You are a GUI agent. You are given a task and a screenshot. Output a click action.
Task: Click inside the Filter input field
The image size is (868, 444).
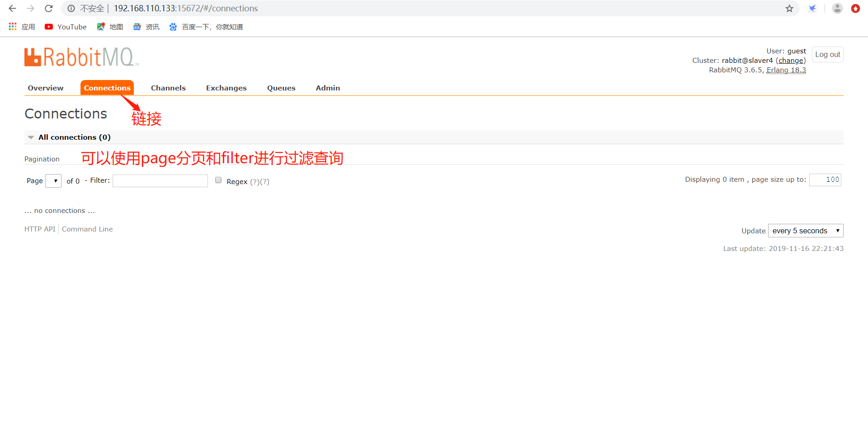pyautogui.click(x=160, y=180)
